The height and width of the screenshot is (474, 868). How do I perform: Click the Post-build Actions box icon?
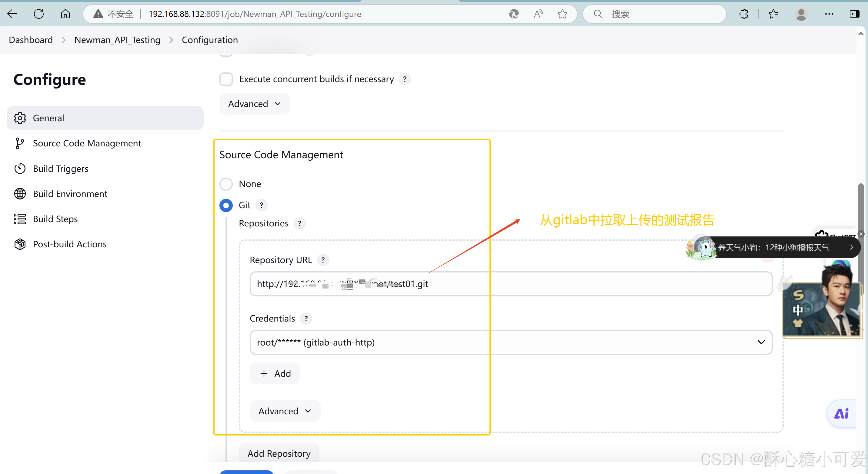19,244
